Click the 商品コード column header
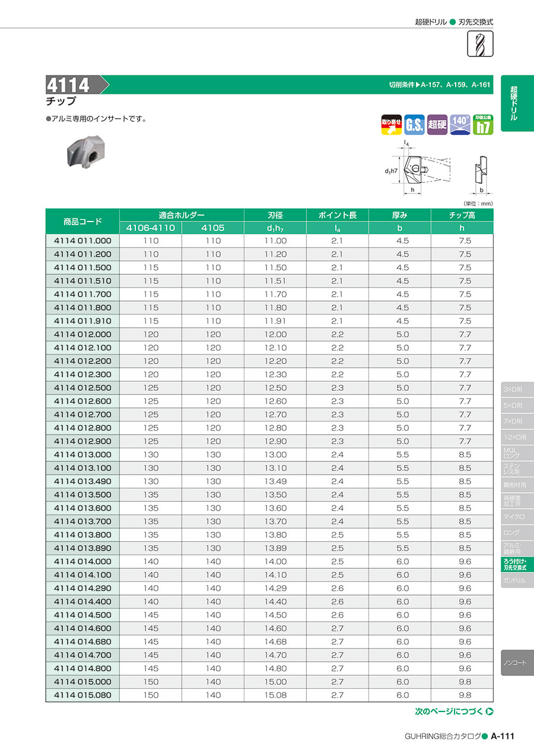 tap(82, 222)
